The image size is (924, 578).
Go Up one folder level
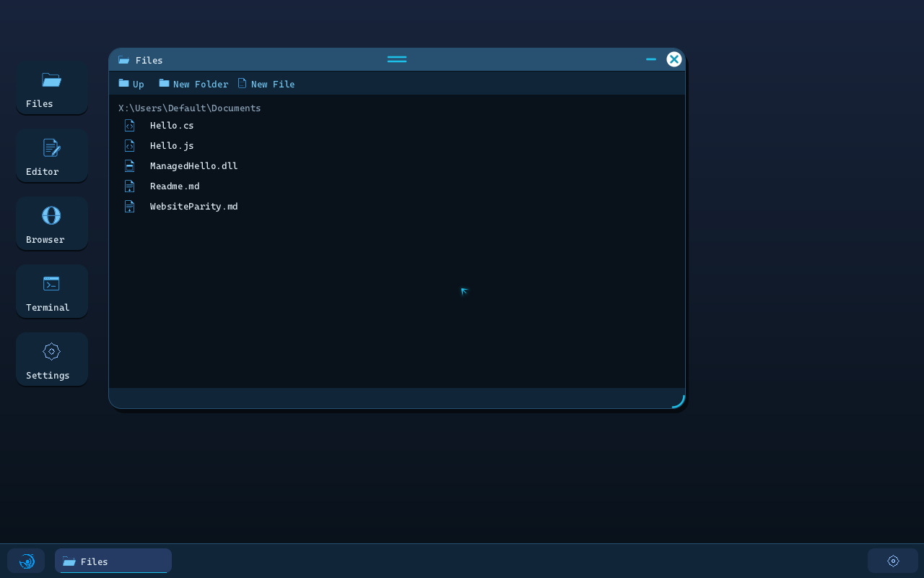[131, 84]
